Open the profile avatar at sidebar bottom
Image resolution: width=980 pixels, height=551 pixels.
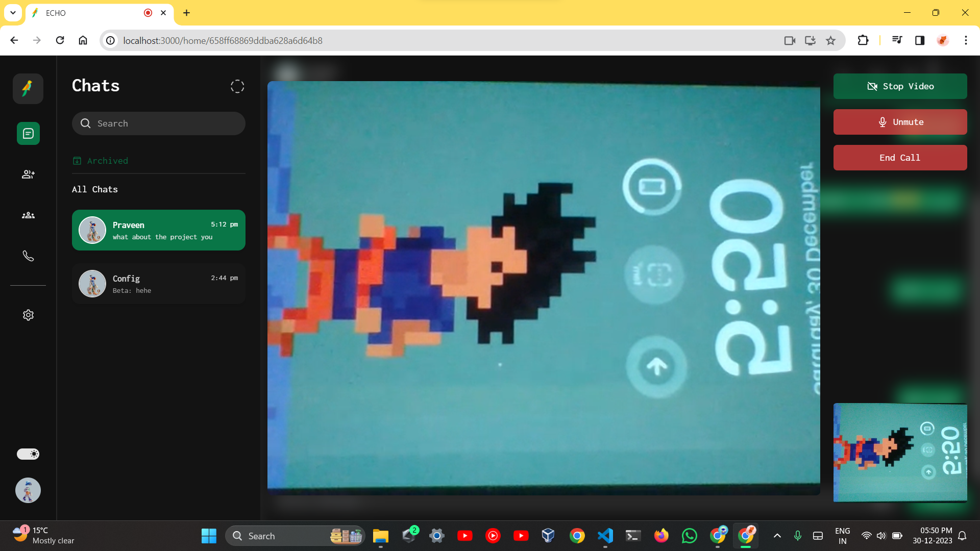(x=28, y=490)
